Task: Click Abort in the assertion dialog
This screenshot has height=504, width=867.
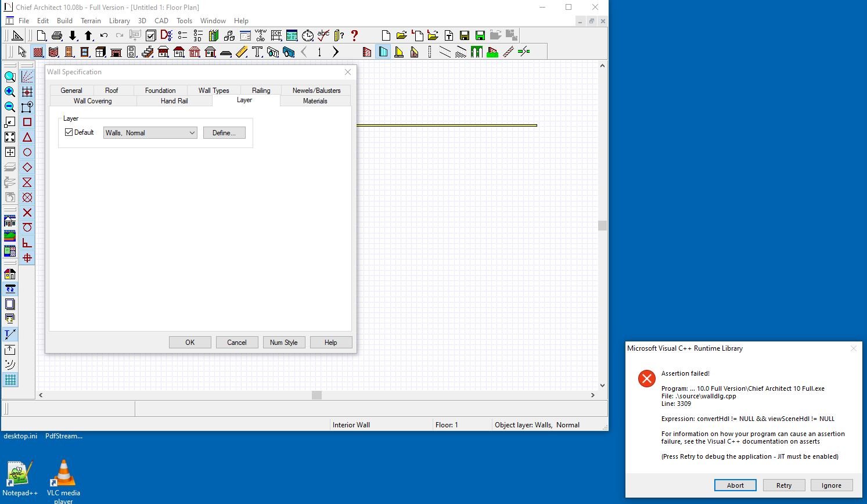Action: pos(735,485)
